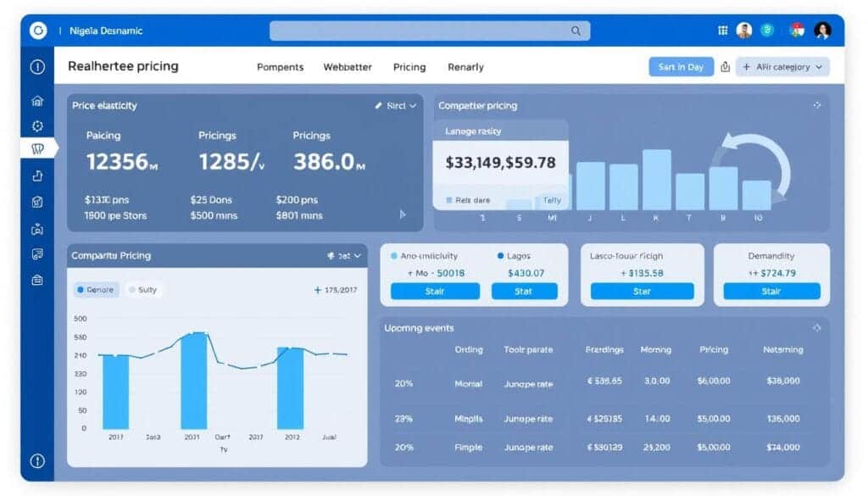Toggle the Rels dare legend

tap(468, 200)
